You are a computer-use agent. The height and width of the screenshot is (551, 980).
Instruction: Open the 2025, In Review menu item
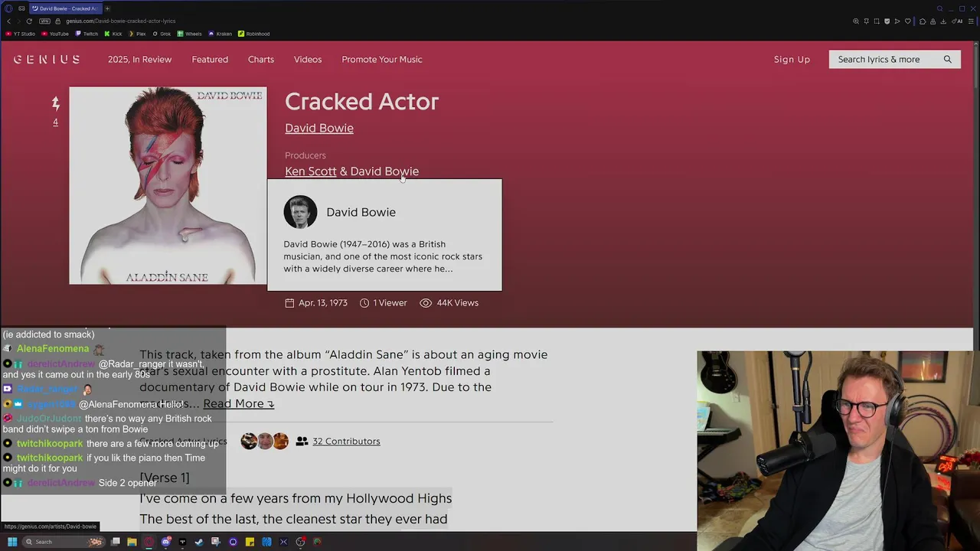(x=139, y=59)
